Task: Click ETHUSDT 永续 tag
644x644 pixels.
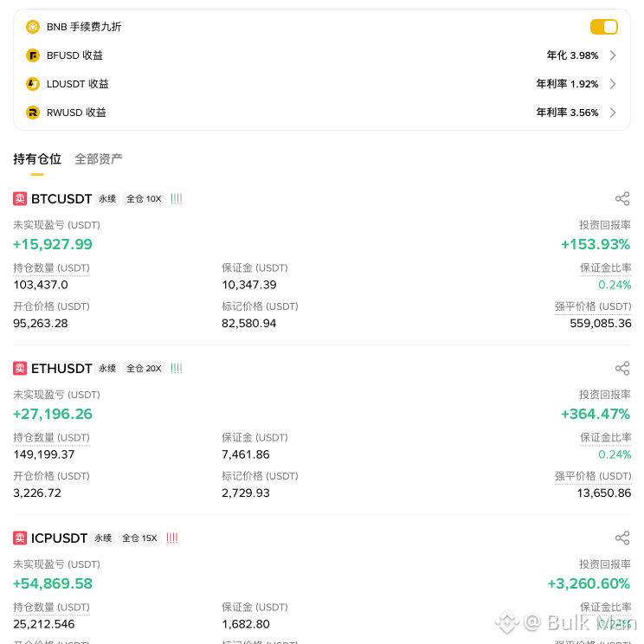Action: coord(107,369)
